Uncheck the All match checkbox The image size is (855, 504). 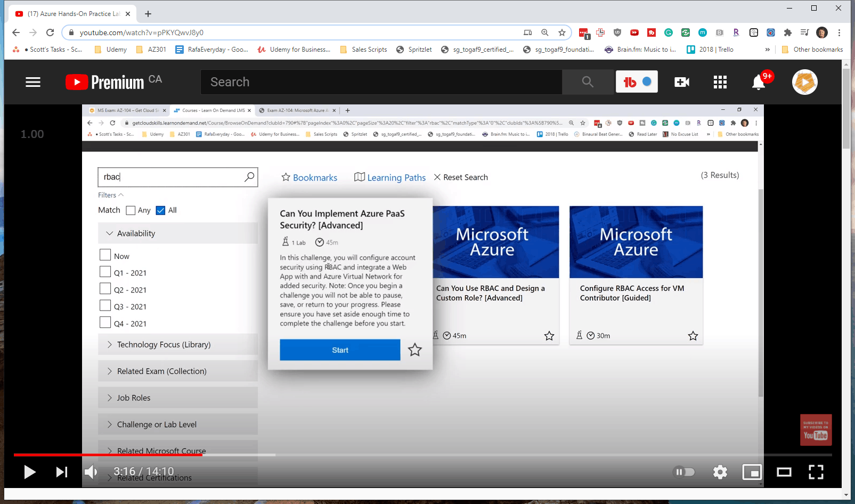tap(160, 210)
